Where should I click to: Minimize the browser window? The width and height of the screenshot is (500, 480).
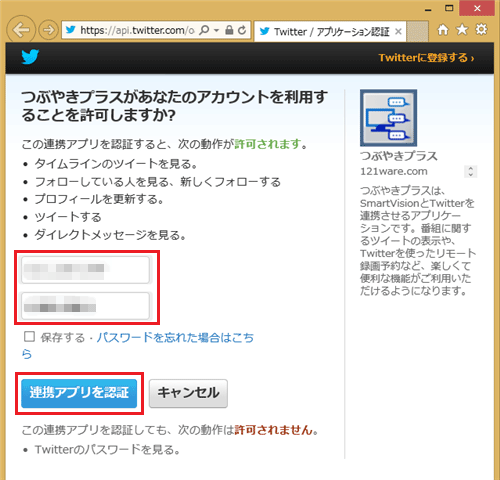429,9
